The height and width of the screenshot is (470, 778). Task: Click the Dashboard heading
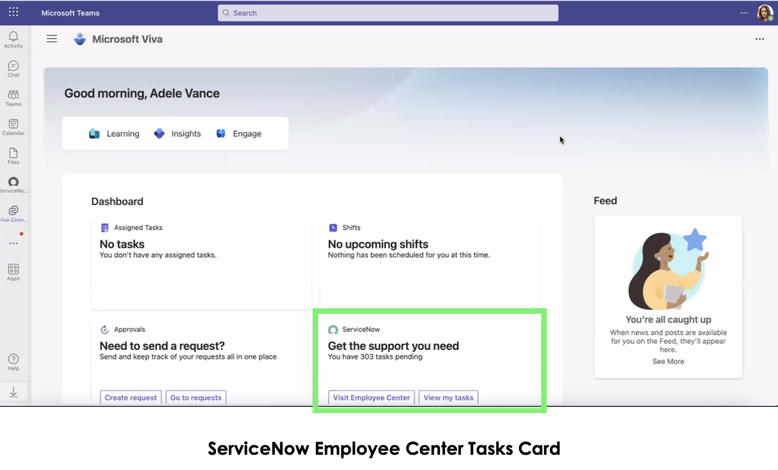click(117, 201)
